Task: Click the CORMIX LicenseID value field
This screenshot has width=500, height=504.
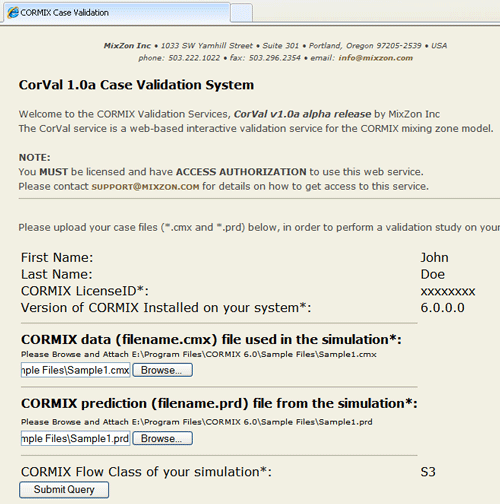Action: point(448,291)
